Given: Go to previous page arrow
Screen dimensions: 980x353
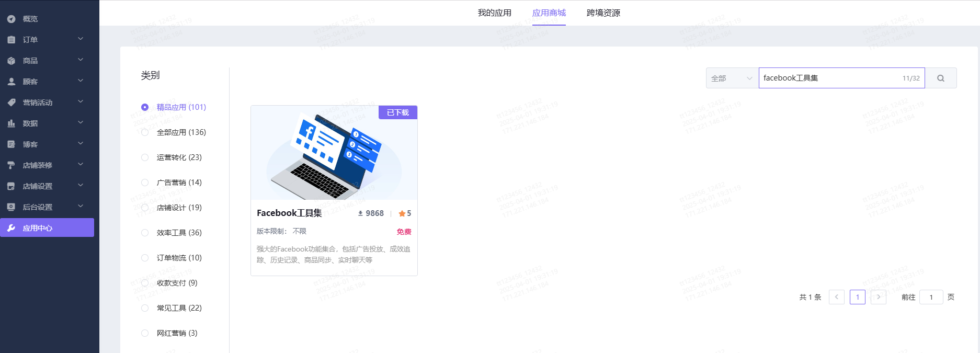Looking at the screenshot, I should [x=837, y=297].
